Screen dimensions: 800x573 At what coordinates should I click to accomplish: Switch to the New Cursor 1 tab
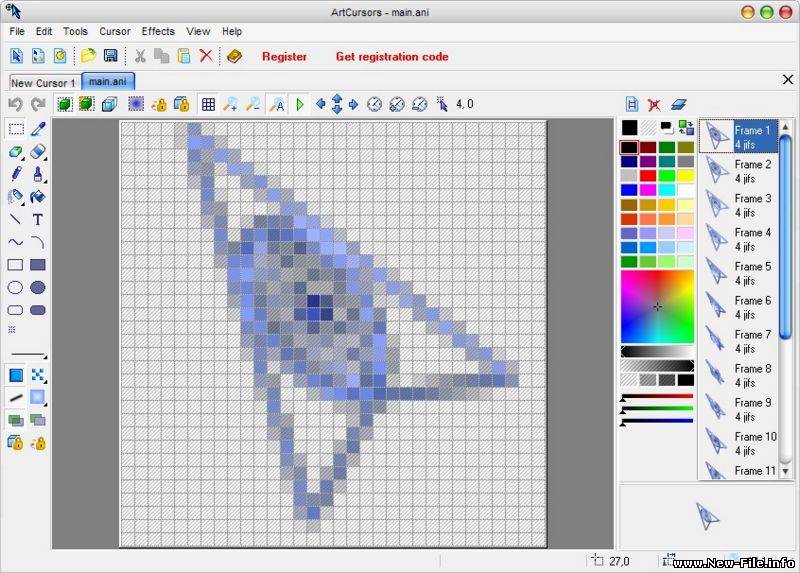[43, 82]
